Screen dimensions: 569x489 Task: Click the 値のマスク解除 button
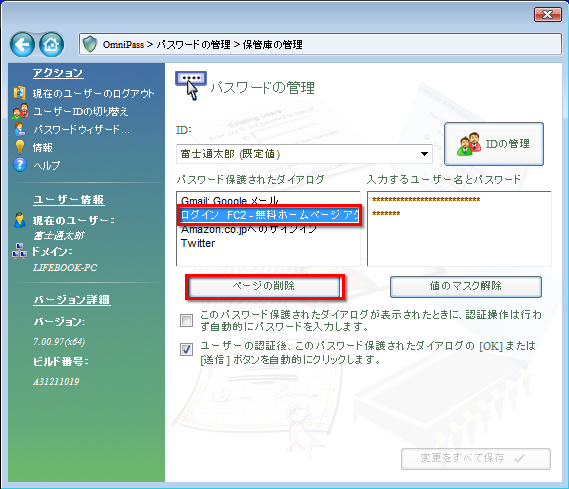[x=466, y=286]
